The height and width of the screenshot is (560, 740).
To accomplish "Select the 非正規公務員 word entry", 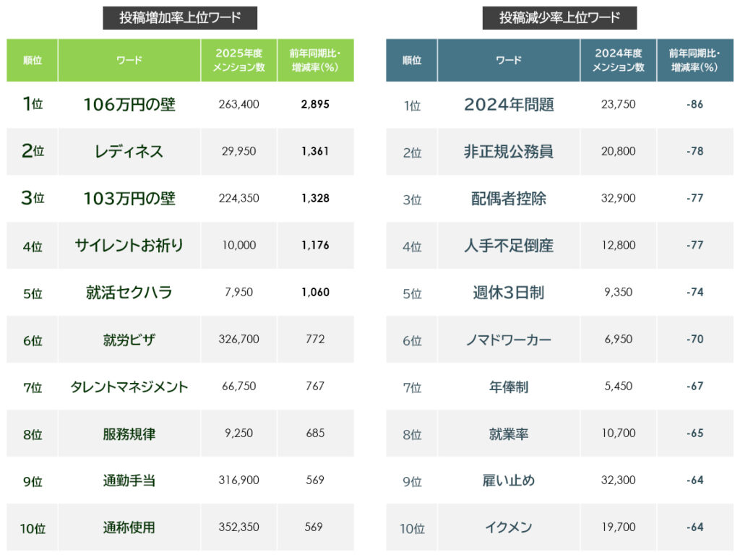I will pos(508,152).
